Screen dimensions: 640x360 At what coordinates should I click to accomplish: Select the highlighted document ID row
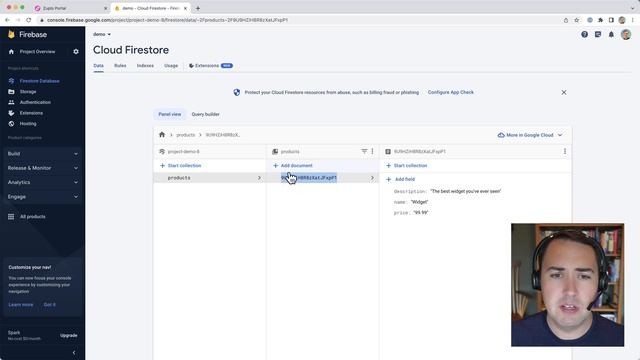[x=323, y=178]
